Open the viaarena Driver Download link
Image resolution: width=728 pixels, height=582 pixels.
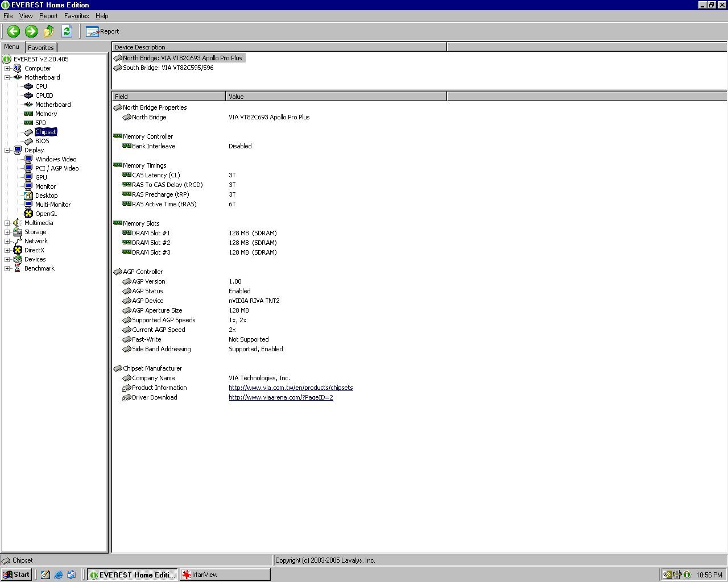(281, 397)
